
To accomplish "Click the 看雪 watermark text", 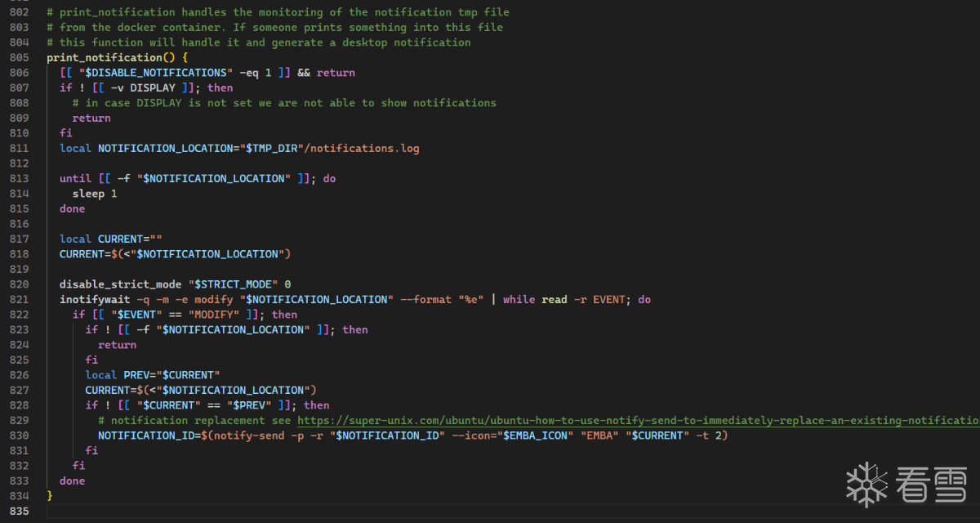I will pos(930,485).
